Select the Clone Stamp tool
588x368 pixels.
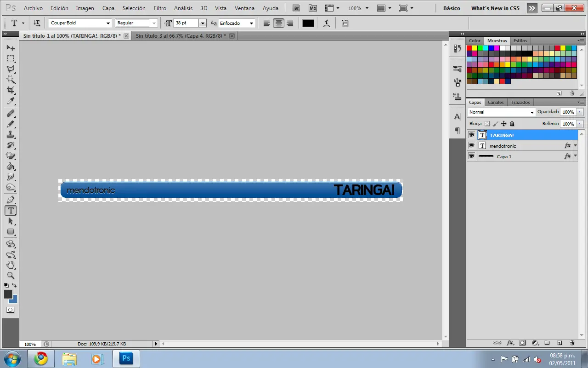pos(11,134)
